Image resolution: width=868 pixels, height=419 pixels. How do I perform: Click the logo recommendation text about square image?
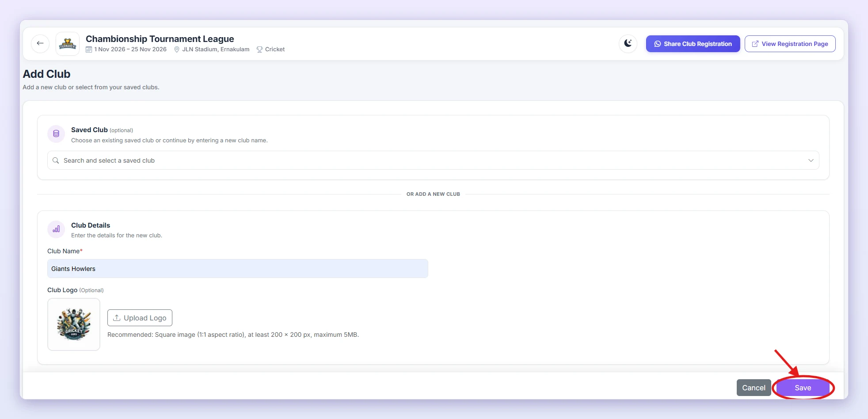pos(233,335)
